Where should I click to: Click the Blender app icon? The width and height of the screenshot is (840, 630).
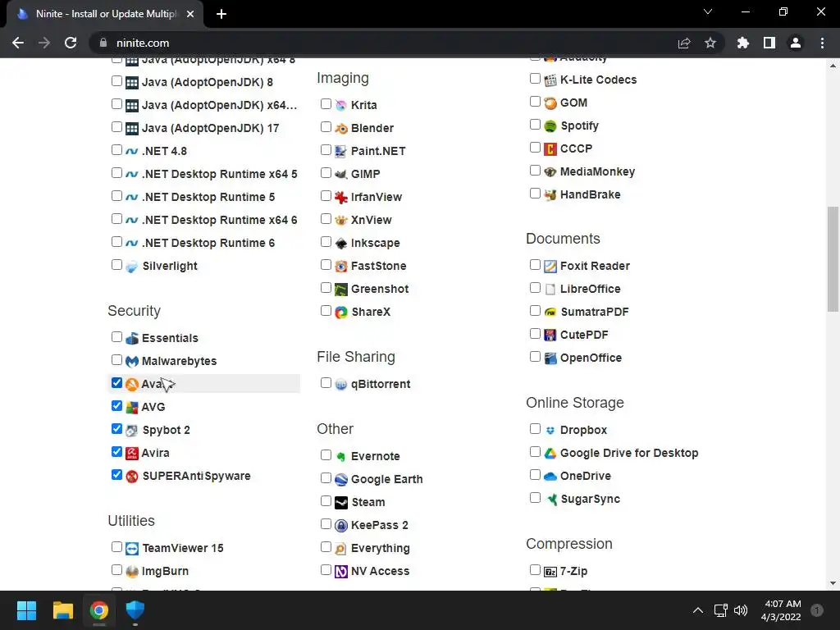[340, 129]
